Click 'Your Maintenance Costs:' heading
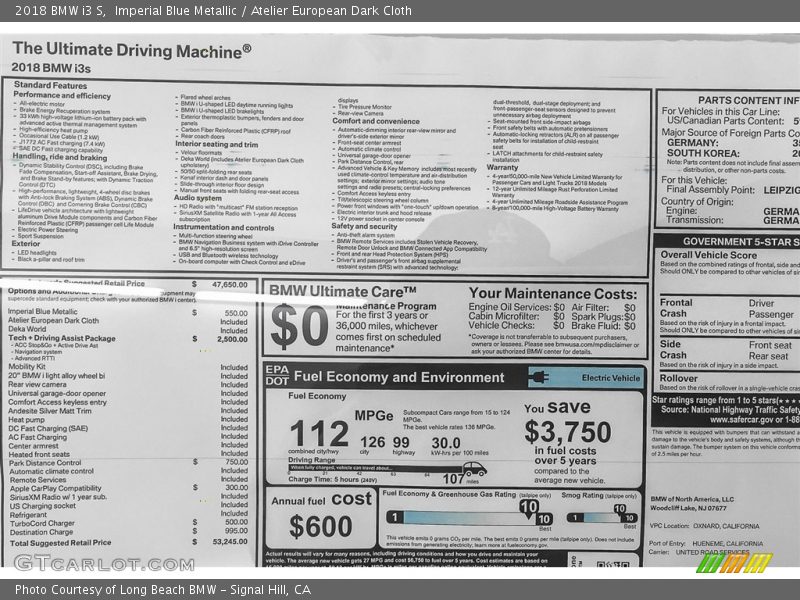Screen dimensions: 800x600 (x=553, y=294)
